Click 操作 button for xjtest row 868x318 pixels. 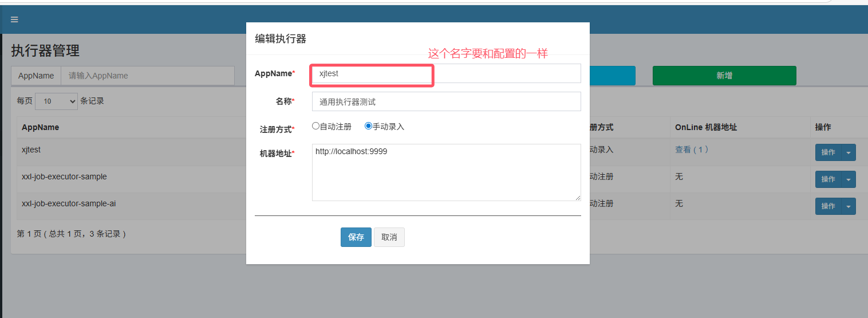coord(828,152)
